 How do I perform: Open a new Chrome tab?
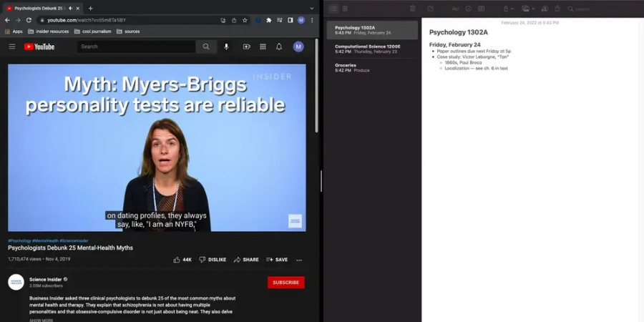pyautogui.click(x=90, y=8)
